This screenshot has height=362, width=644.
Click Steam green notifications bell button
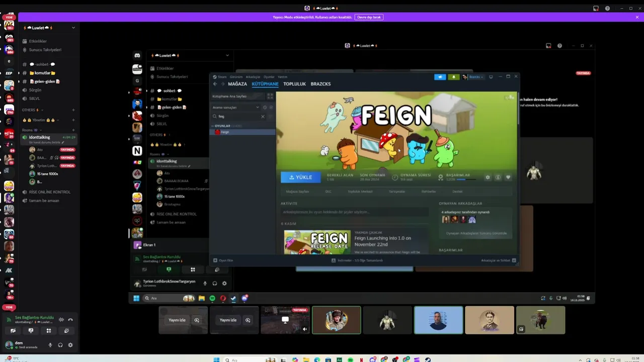pyautogui.click(x=453, y=77)
